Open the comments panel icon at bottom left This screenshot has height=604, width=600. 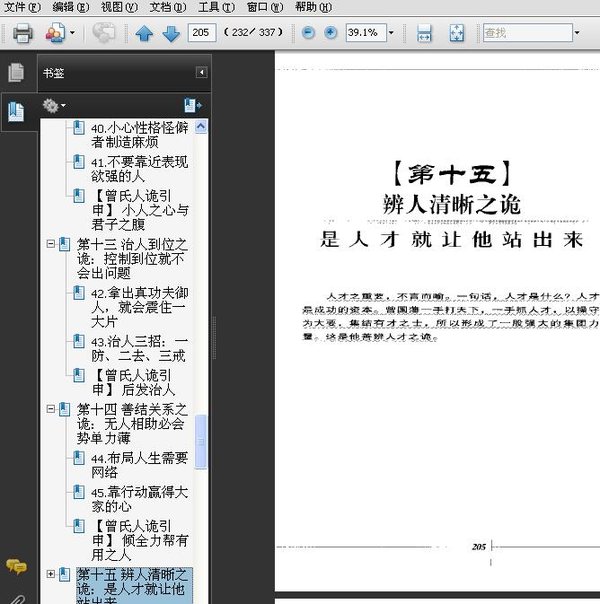click(x=16, y=567)
